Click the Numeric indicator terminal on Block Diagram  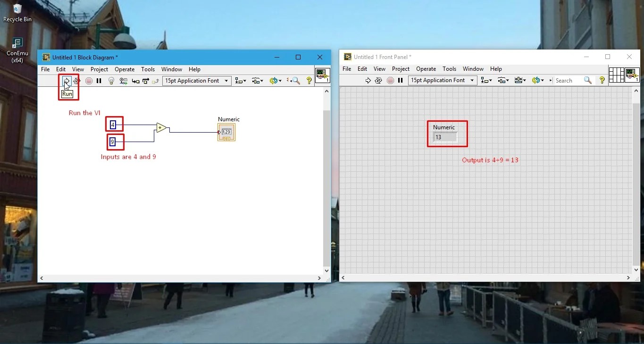click(226, 132)
